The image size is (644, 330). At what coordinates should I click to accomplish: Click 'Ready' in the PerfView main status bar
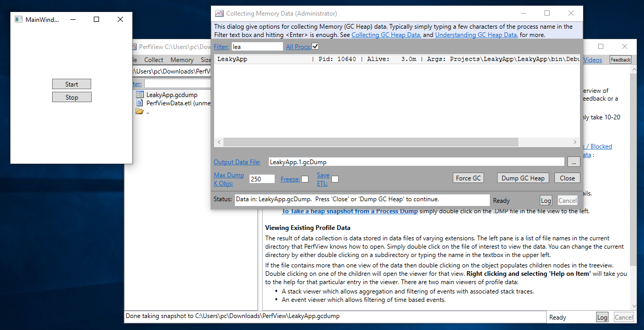558,317
